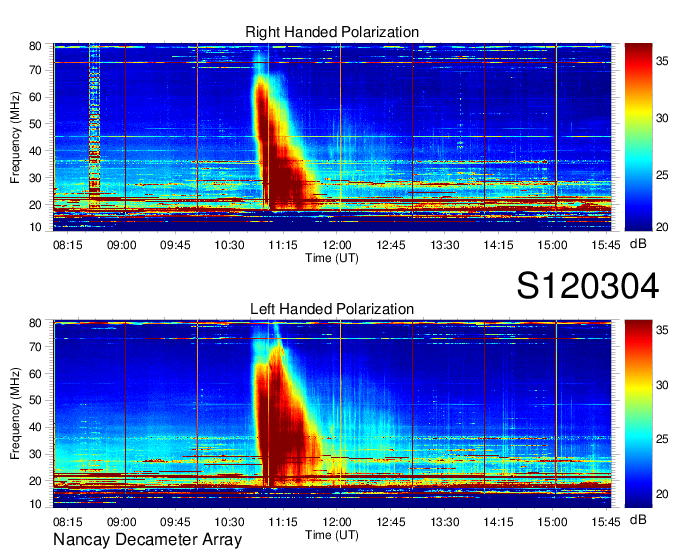Click the 25 dB mark on the top colorbar
This screenshot has height=552, width=680.
coord(662,175)
